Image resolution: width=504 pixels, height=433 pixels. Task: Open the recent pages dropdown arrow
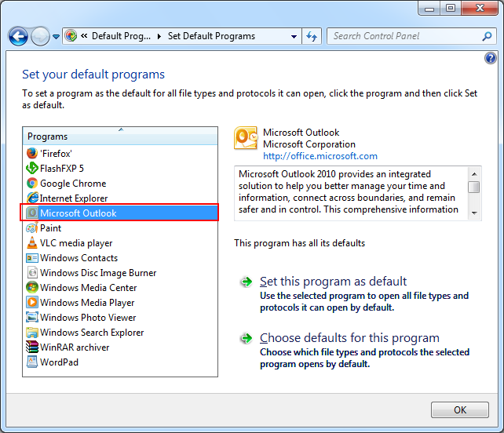point(56,37)
